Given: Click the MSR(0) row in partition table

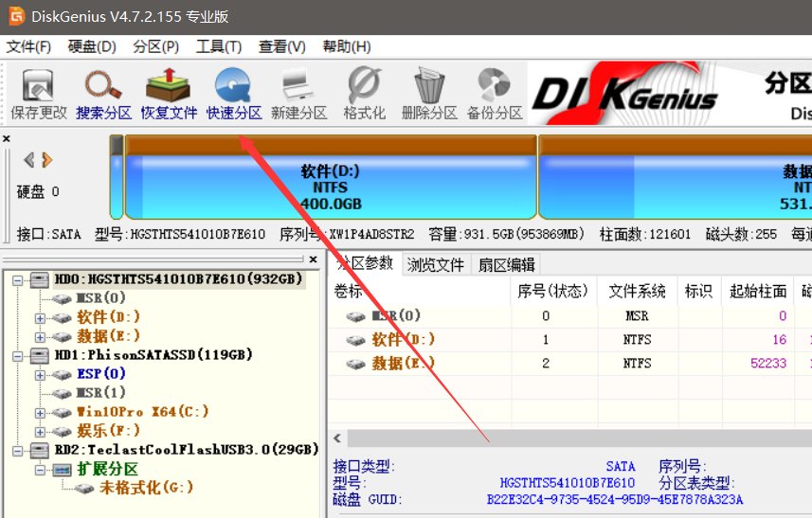Looking at the screenshot, I should (x=569, y=315).
